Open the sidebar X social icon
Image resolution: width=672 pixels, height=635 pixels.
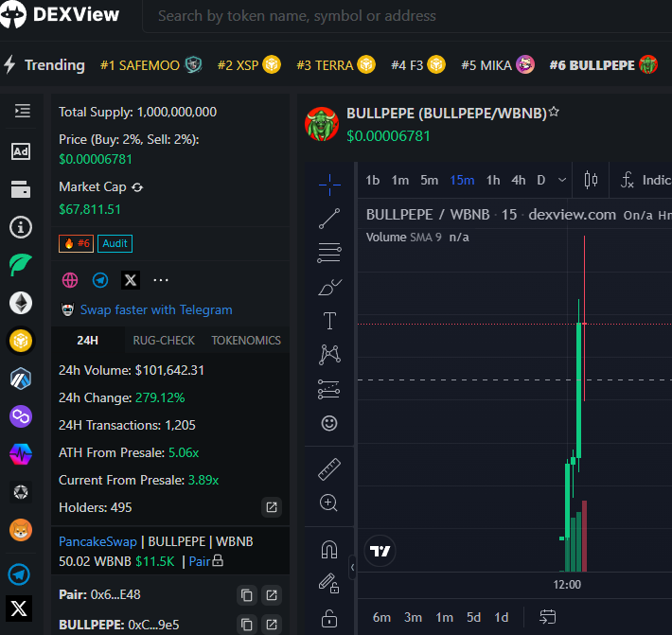(x=19, y=608)
